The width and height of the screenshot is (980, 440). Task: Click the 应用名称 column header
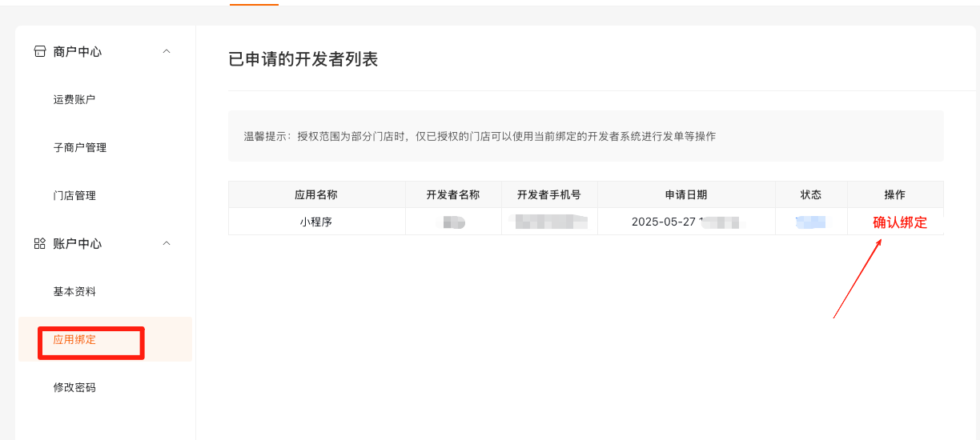coord(316,194)
